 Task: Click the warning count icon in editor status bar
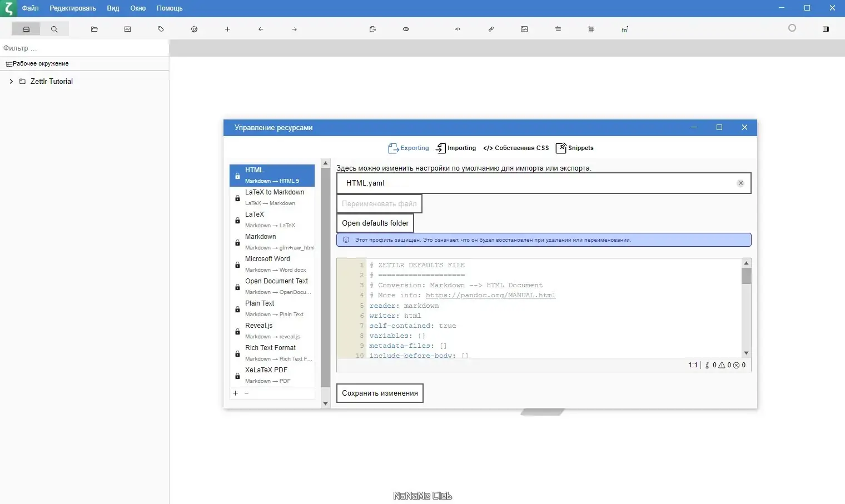tap(722, 365)
